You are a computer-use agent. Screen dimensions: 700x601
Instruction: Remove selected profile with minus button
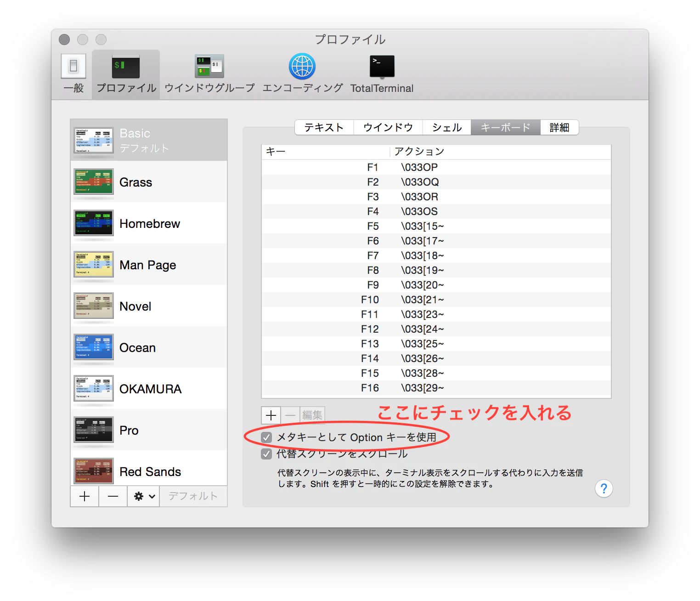pos(113,496)
